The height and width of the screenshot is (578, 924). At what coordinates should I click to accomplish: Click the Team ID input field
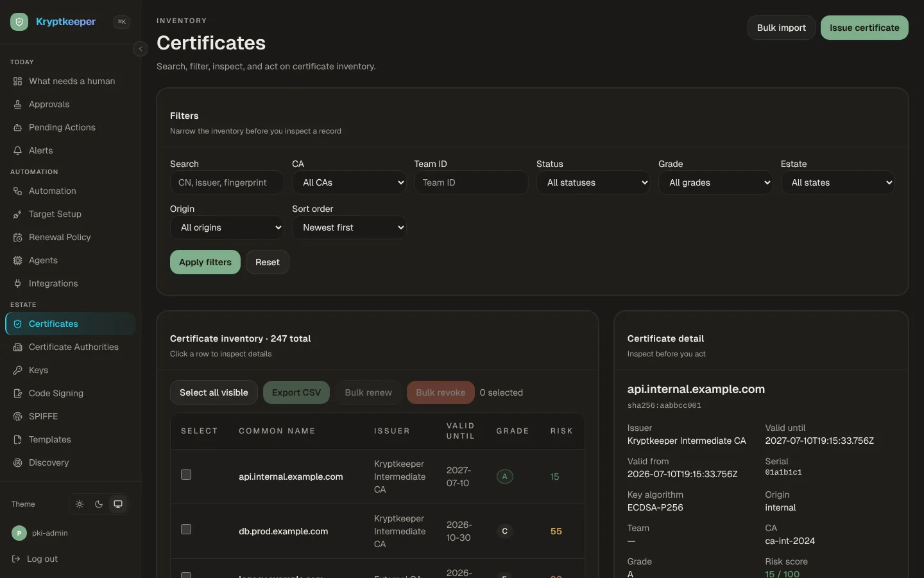[x=471, y=182]
